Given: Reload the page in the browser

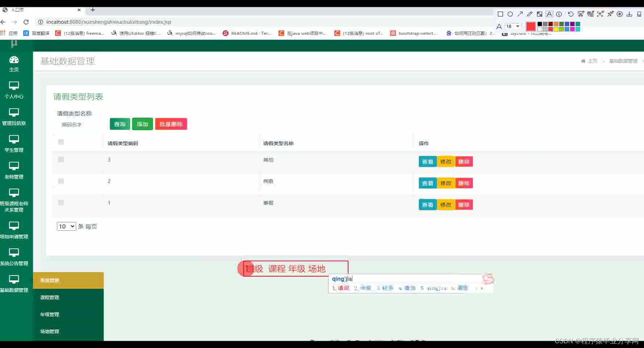Looking at the screenshot, I should [x=26, y=22].
